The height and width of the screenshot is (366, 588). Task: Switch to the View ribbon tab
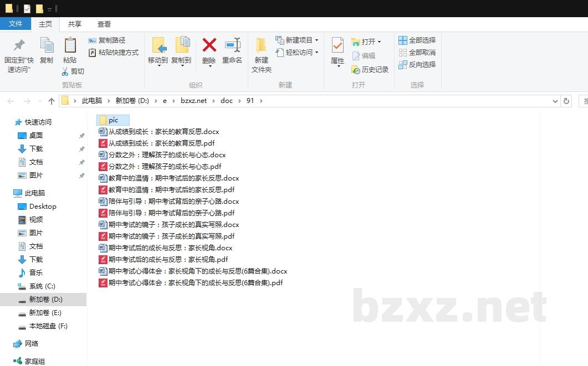click(x=104, y=24)
